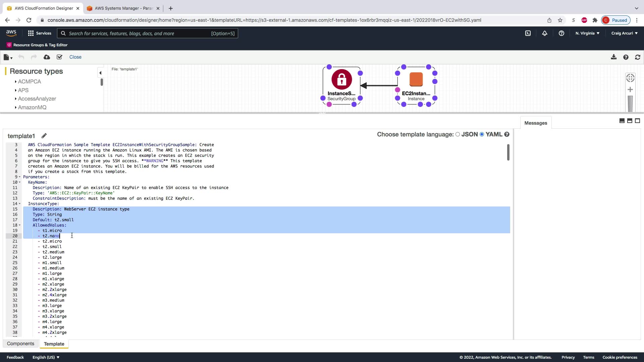Click the zoom in plus icon
The height and width of the screenshot is (362, 644).
(630, 90)
